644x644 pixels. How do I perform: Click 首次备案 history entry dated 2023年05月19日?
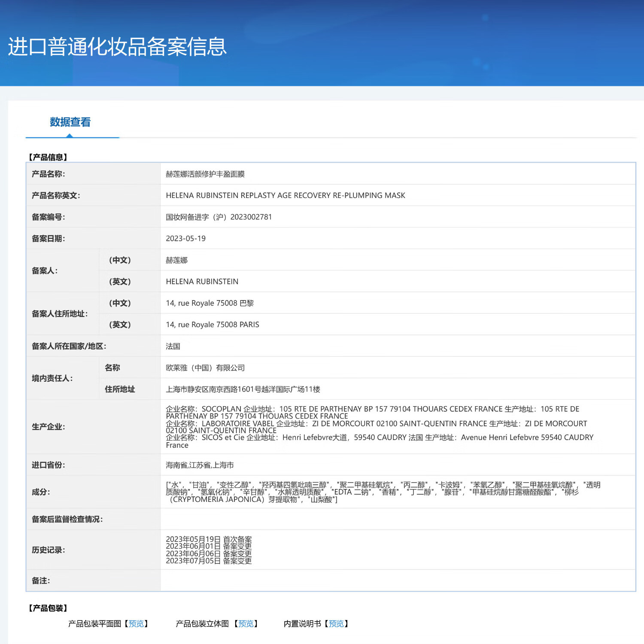[x=209, y=539]
